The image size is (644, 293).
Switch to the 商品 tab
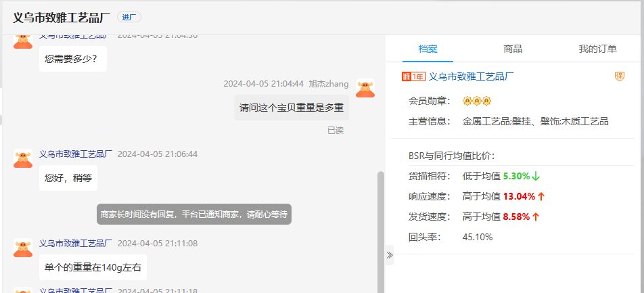click(x=513, y=49)
